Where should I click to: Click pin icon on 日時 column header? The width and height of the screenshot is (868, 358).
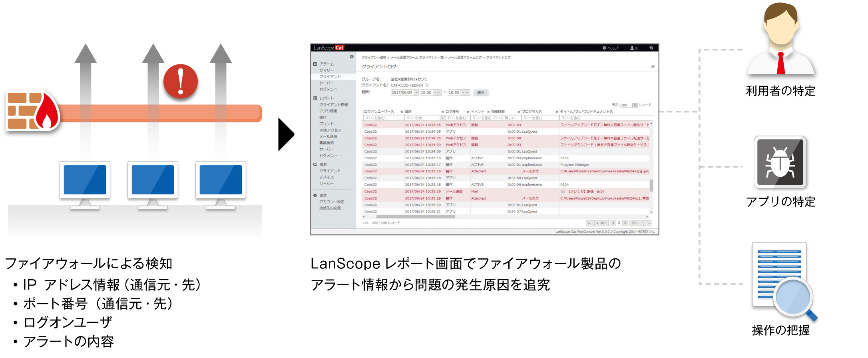point(442,112)
